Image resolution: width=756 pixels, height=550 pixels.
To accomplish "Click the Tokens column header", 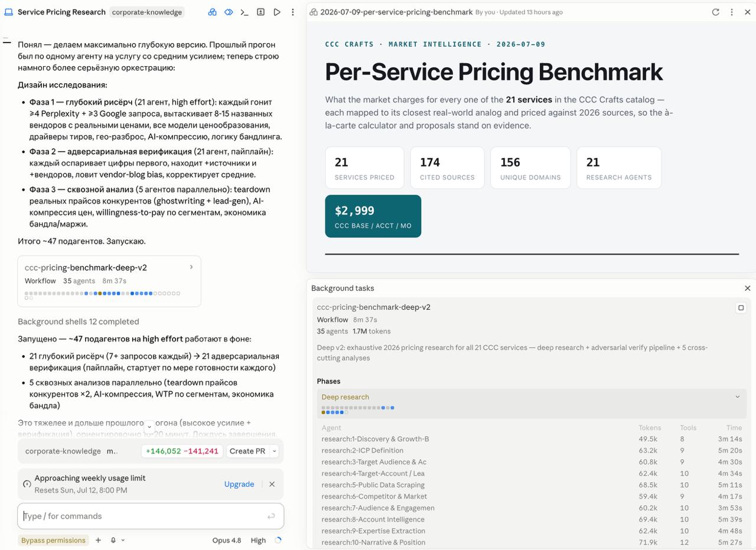I will pos(650,428).
